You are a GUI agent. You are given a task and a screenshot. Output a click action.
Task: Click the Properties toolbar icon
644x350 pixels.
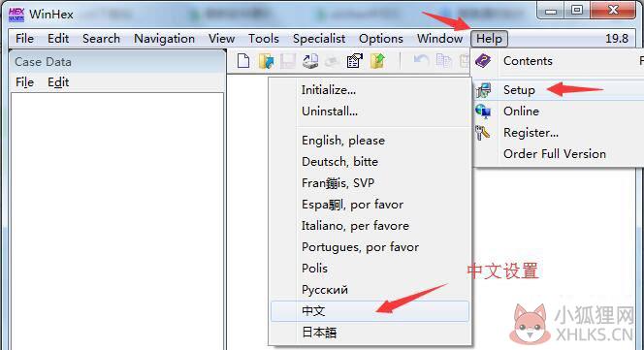(355, 61)
